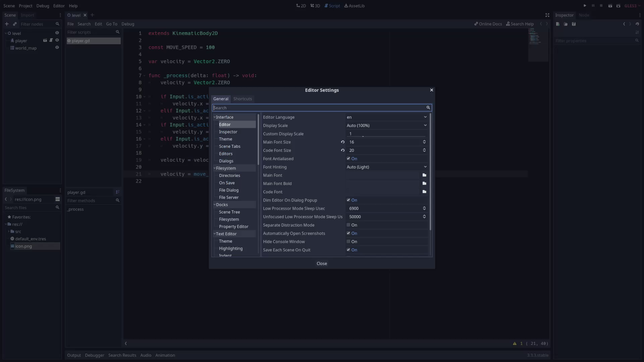644x362 pixels.
Task: Toggle distraction-free mode icon
Action: pyautogui.click(x=547, y=15)
